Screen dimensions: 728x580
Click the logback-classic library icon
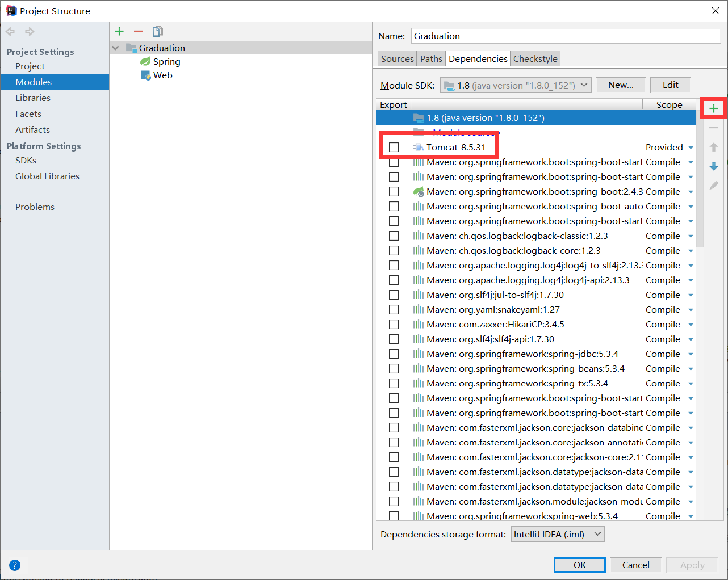419,236
